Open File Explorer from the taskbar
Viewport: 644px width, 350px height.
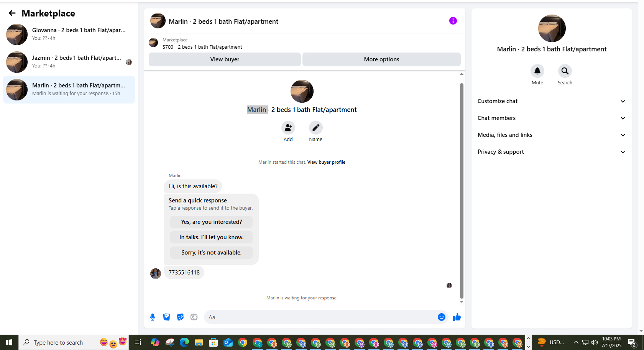coord(199,342)
